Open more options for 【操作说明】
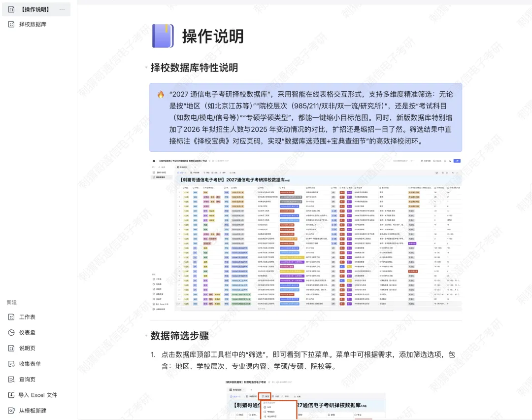This screenshot has width=532, height=420. point(62,9)
